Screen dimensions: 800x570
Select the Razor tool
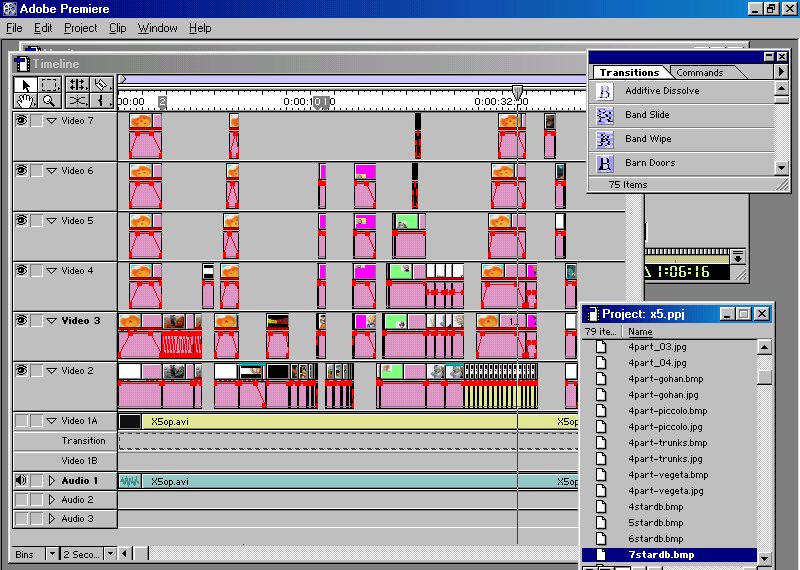[102, 85]
